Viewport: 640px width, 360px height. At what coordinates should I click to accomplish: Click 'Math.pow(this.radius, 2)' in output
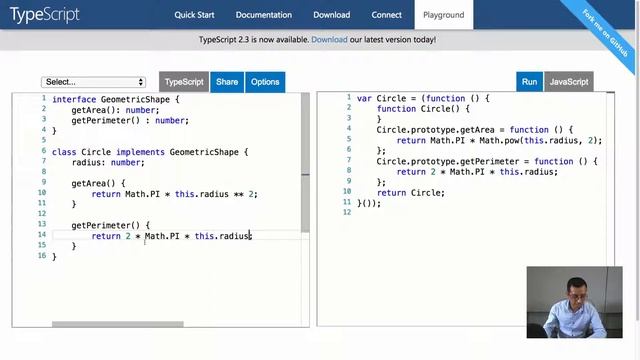pyautogui.click(x=538, y=141)
